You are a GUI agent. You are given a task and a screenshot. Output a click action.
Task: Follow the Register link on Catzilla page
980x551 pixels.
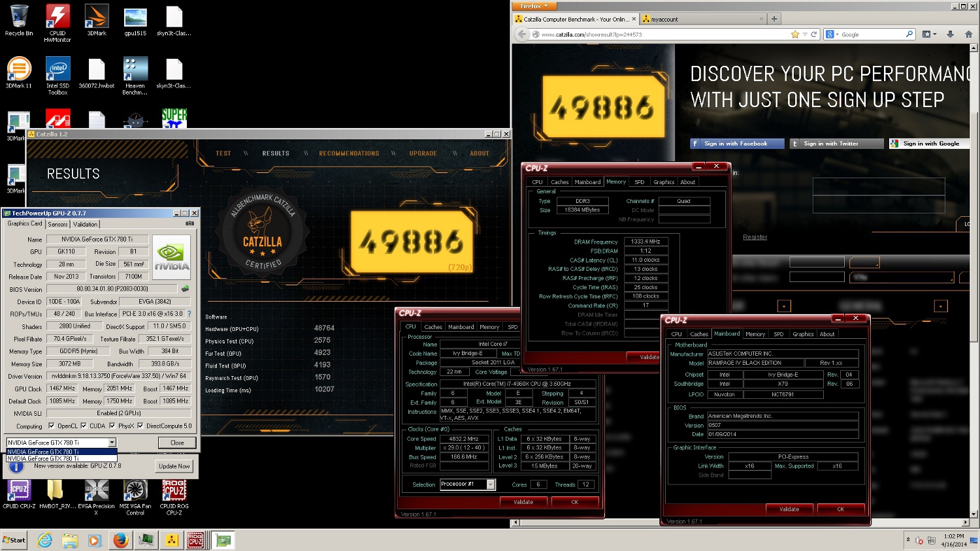click(x=755, y=237)
